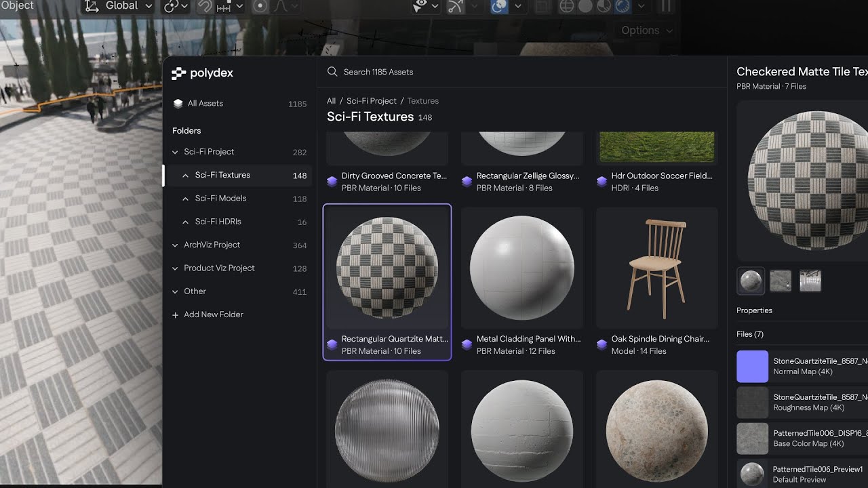Screen dimensions: 868x488
Task: Open Blender Options dropdown
Action: coord(648,30)
